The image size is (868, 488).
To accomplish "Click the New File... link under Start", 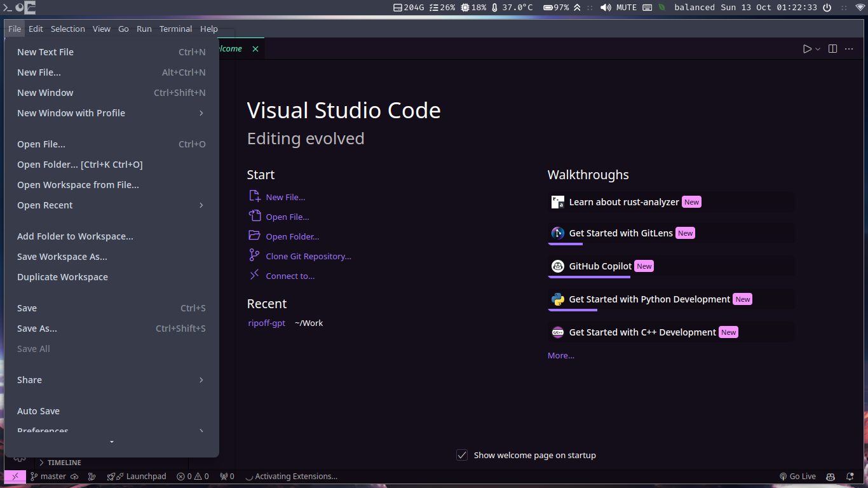I will point(285,197).
